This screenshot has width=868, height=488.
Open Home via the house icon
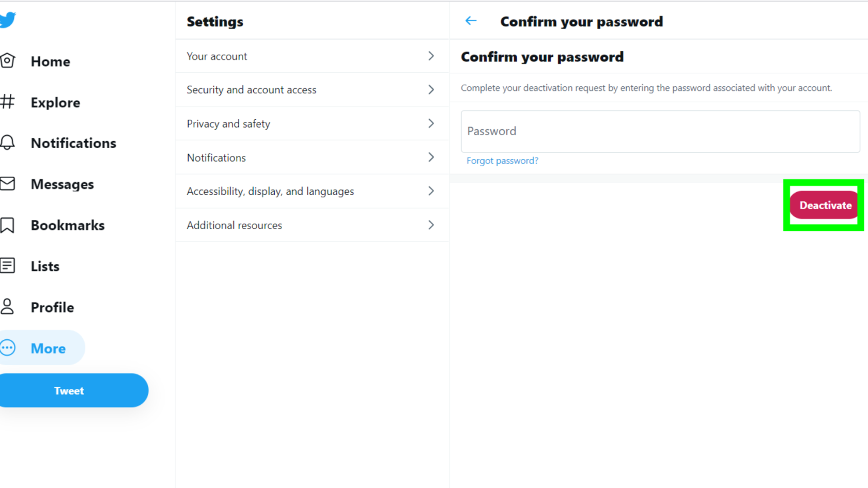(x=7, y=61)
